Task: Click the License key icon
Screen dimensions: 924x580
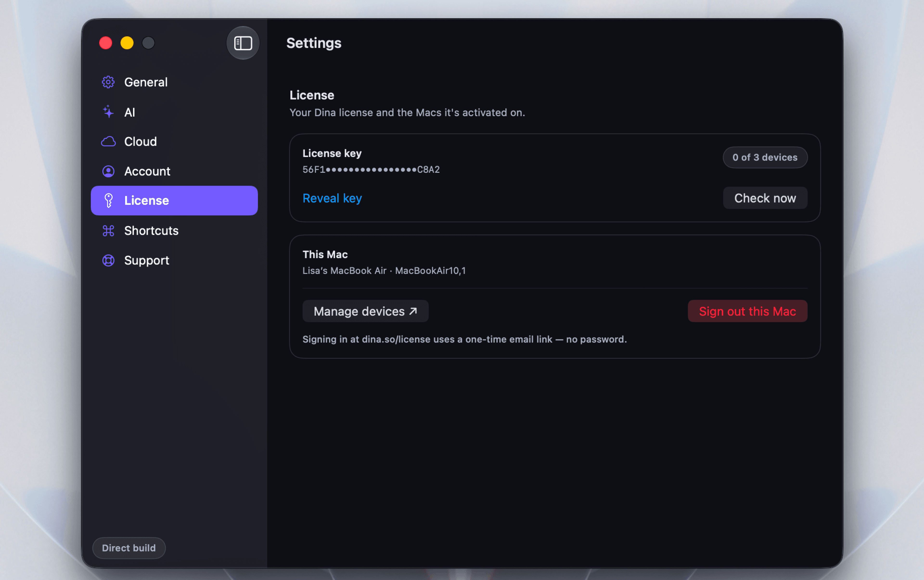Action: click(x=109, y=201)
